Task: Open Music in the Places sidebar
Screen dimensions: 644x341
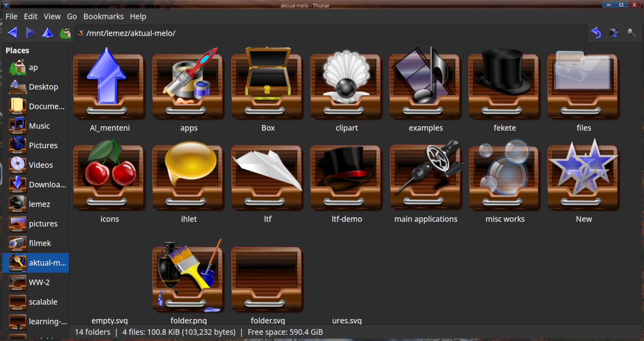Action: [x=35, y=126]
